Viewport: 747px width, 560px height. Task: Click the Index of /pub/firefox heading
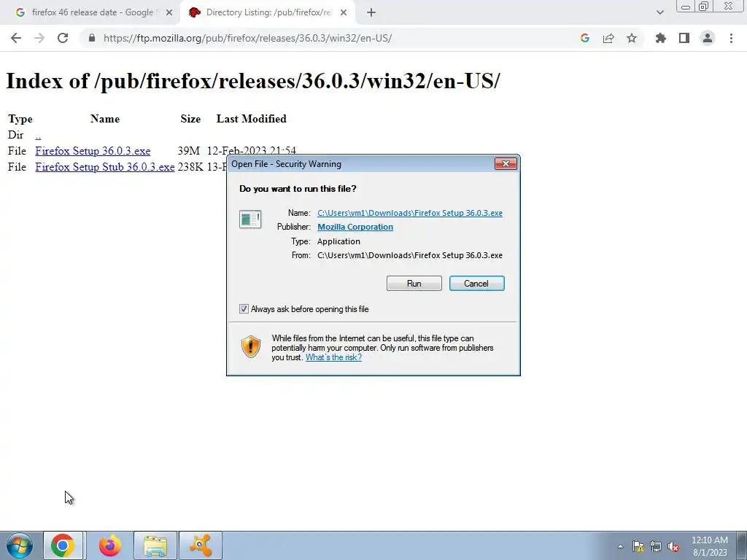253,81
